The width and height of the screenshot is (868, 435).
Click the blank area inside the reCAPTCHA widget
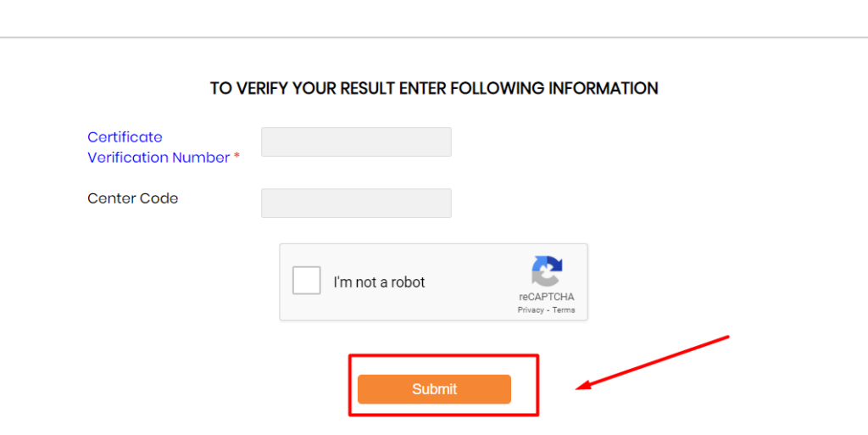pos(476,282)
